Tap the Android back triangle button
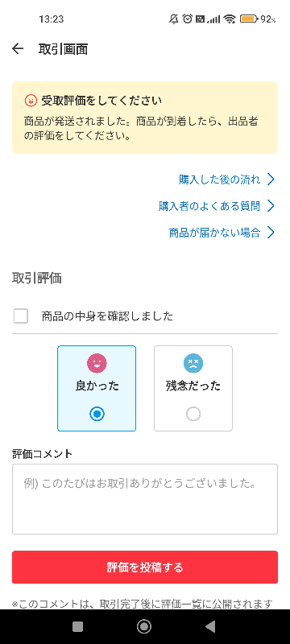 point(210,626)
